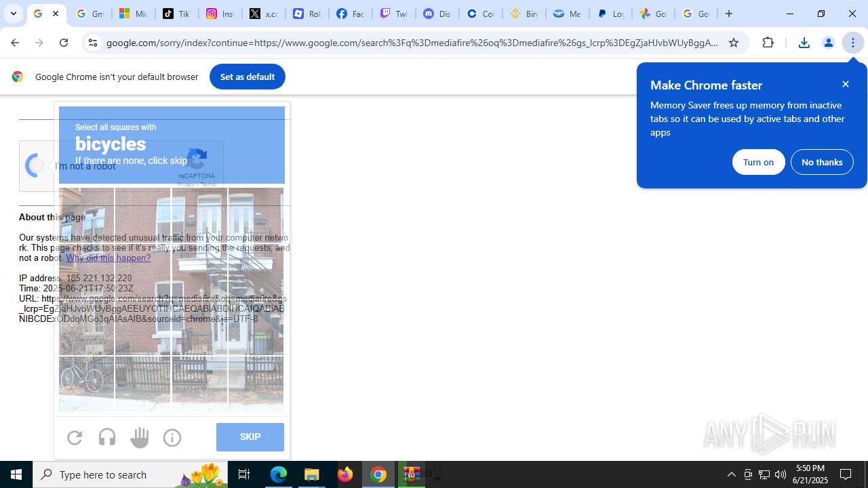Switch to the X.com tab

(x=262, y=14)
